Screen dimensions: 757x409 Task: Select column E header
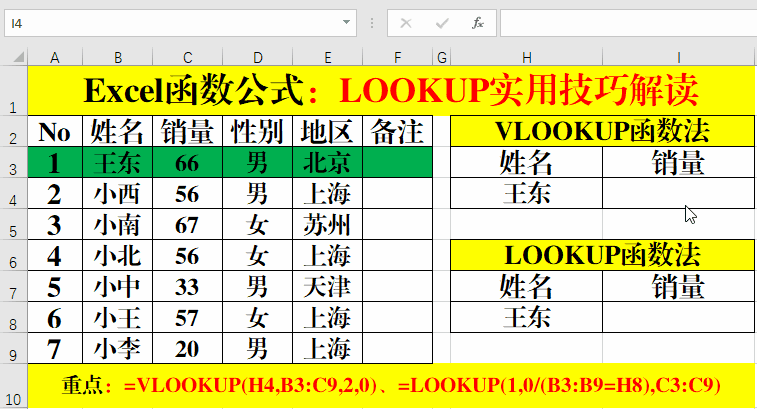pos(328,58)
